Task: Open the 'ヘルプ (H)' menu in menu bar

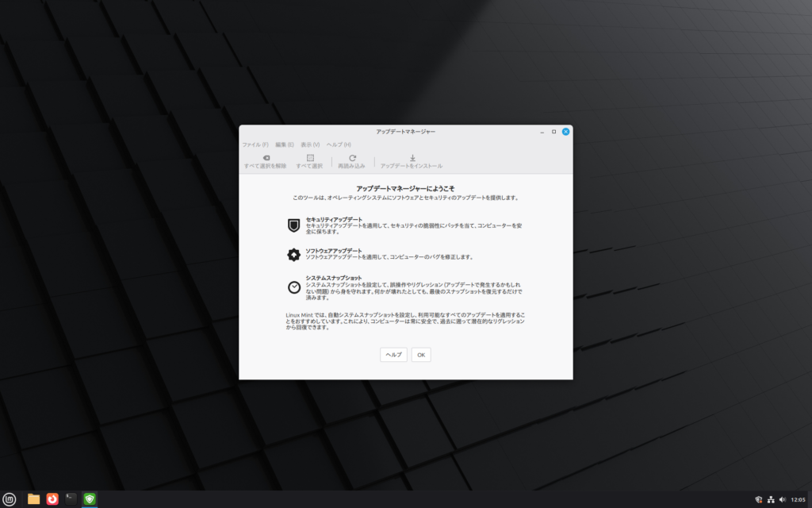Action: click(x=339, y=144)
